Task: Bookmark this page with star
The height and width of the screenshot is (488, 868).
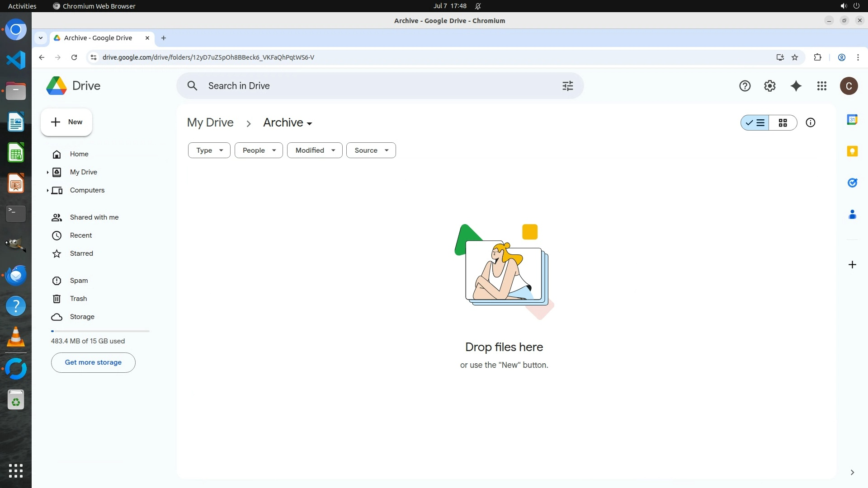Action: (795, 57)
